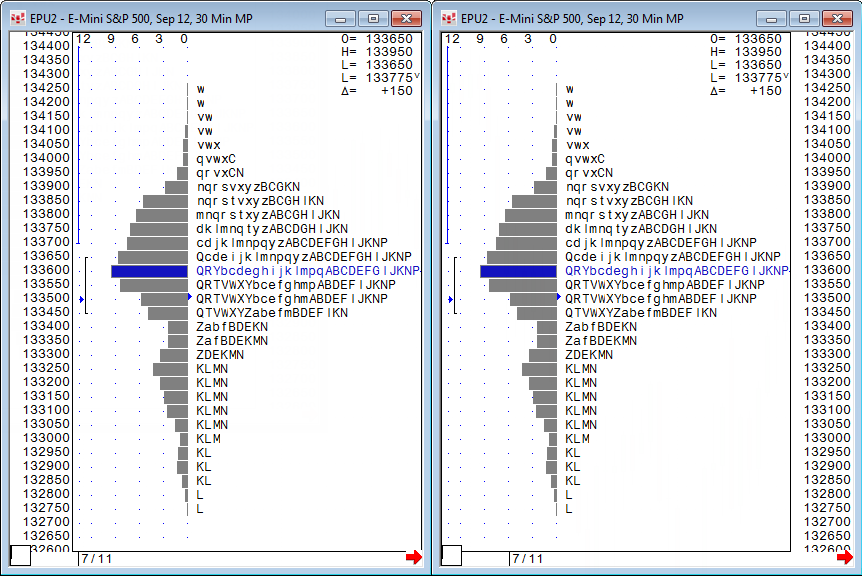Screen dimensions: 862x576
Task: Select blue highlighted 133600 bar in right chart
Action: coord(520,271)
